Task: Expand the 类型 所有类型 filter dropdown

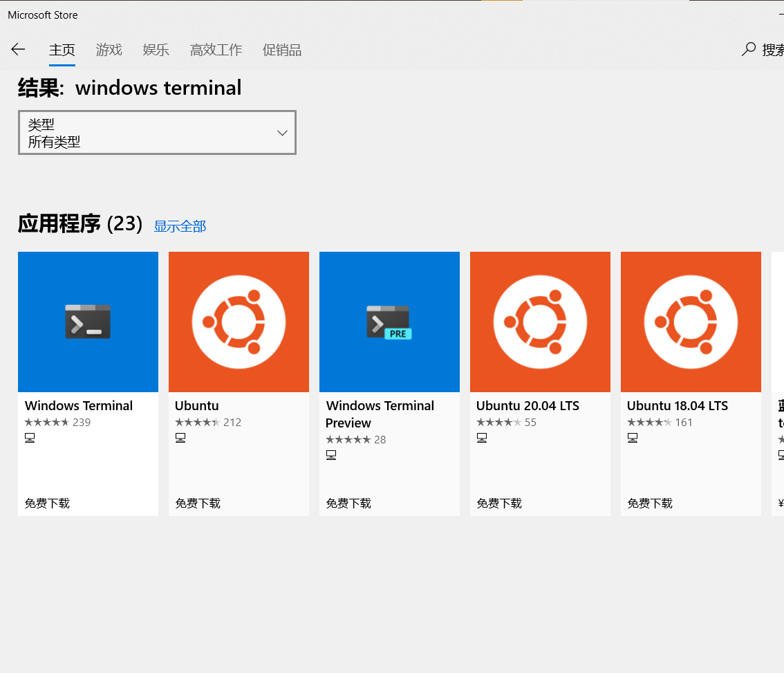Action: click(x=157, y=133)
